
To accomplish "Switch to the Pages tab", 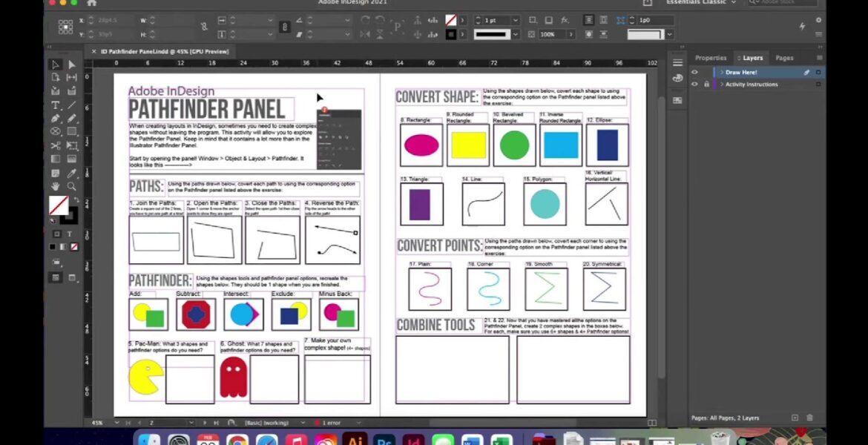I will pos(784,58).
